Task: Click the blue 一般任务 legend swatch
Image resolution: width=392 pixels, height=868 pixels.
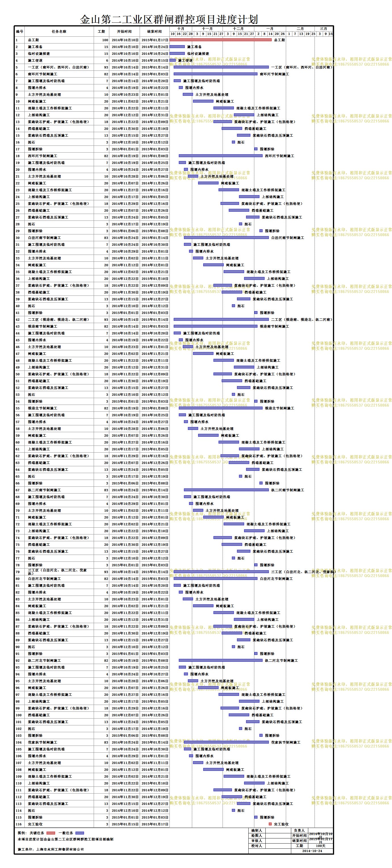Action: [x=80, y=833]
